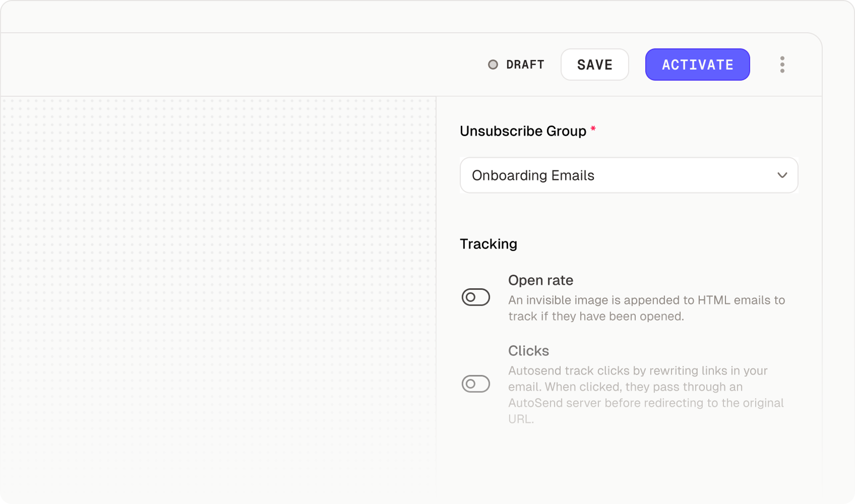
Task: Click the ACTIVATE button
Action: pyautogui.click(x=697, y=65)
